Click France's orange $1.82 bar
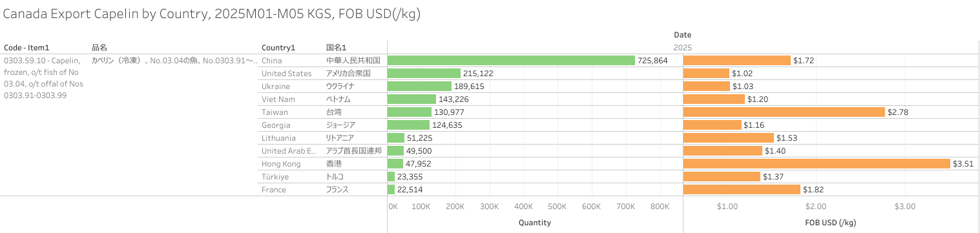The image size is (980, 233). coord(742,189)
